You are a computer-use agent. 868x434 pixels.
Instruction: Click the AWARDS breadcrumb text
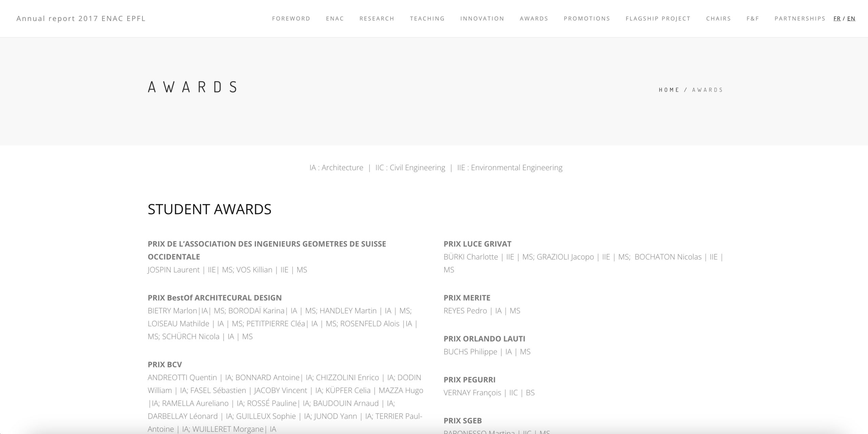[707, 90]
